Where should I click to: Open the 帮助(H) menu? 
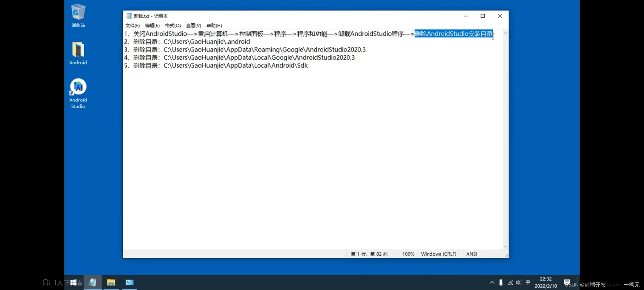[214, 26]
